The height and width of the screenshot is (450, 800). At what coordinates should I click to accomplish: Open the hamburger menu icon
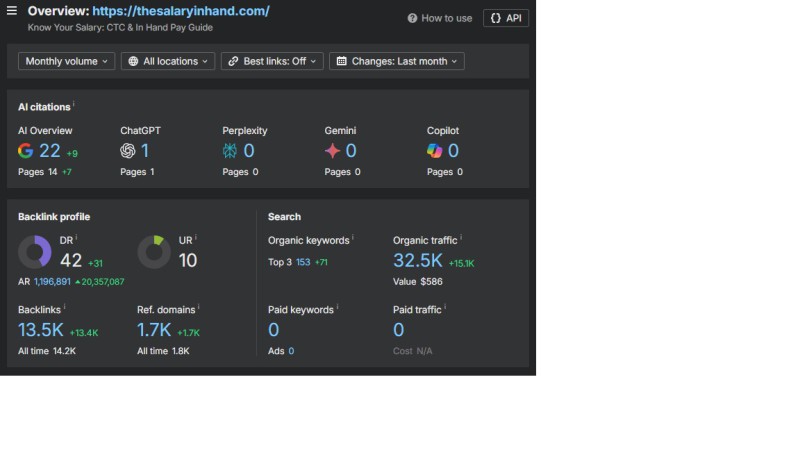(12, 11)
